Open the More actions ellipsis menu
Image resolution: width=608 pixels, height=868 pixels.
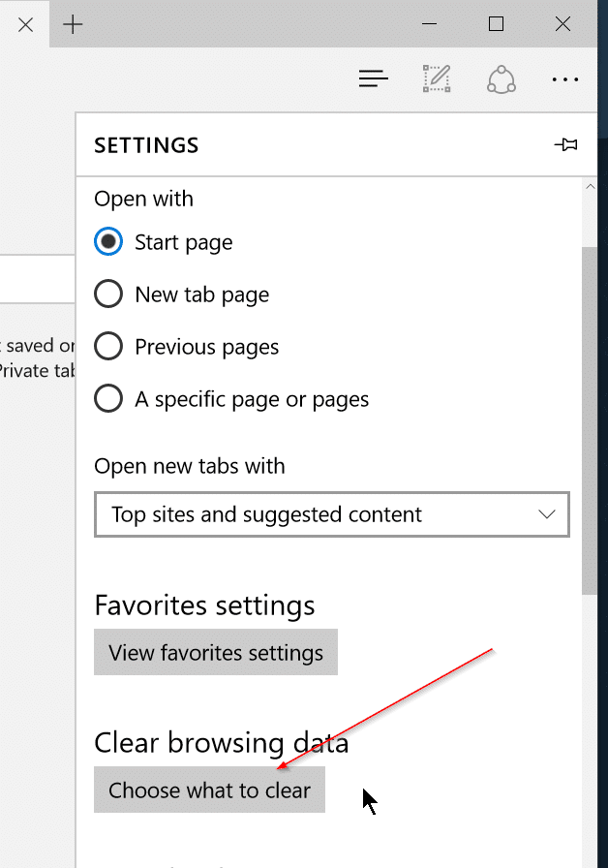click(564, 79)
